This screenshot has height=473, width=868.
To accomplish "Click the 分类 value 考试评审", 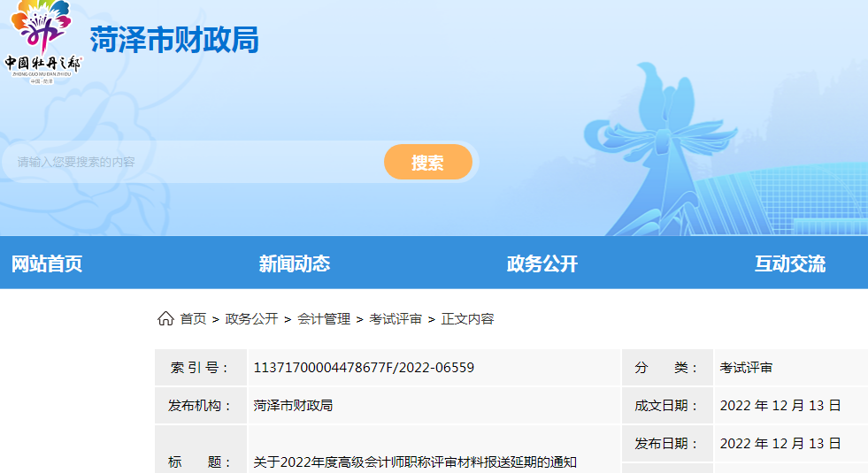I will click(746, 368).
